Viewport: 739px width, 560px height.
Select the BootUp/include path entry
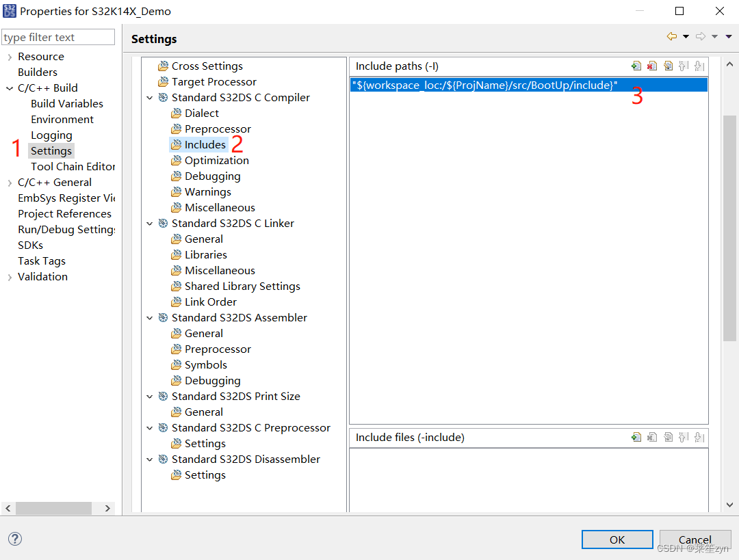click(x=528, y=85)
